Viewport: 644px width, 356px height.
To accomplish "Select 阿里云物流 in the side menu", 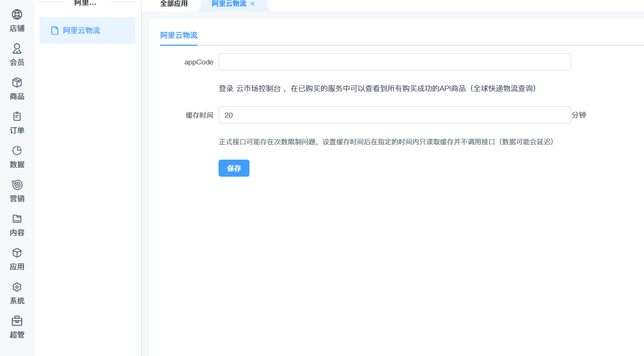I will tap(87, 30).
